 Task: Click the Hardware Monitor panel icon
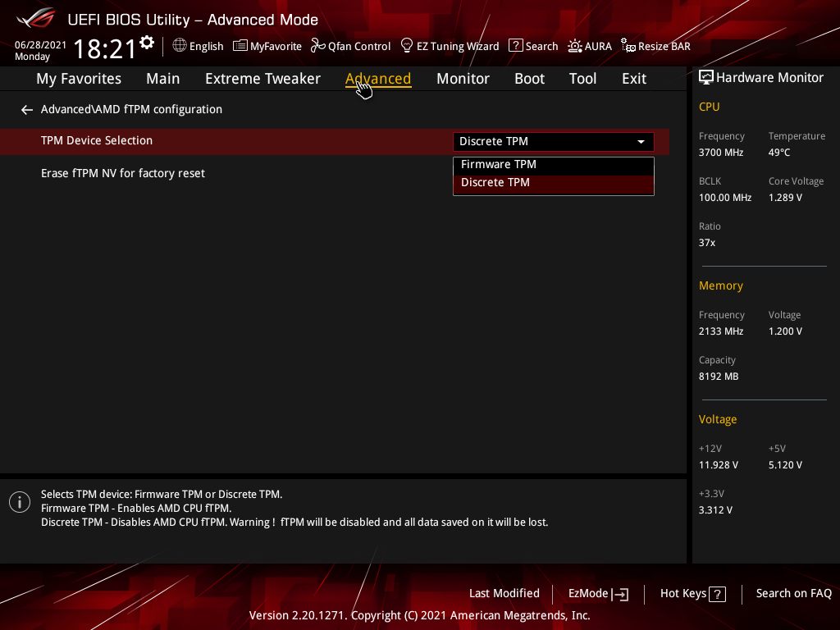point(706,77)
